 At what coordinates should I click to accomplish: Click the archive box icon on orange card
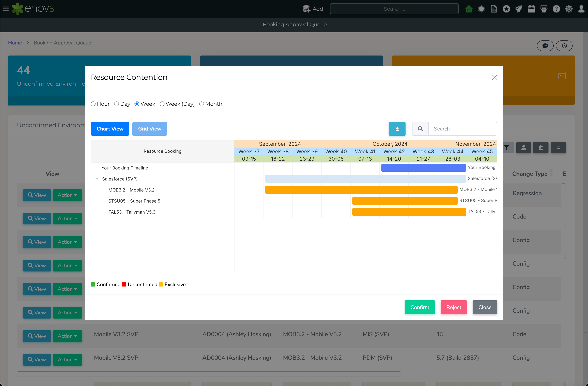[x=562, y=75]
